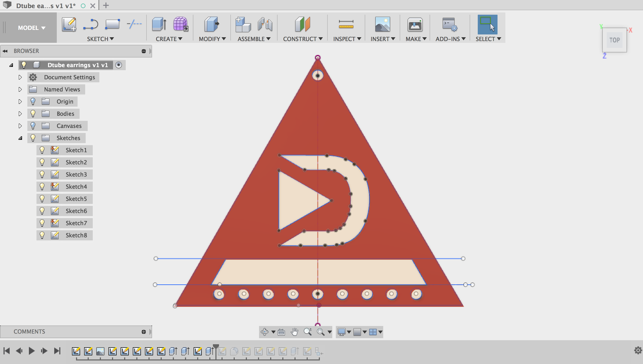
Task: Expand the Origin folder
Action: 20,102
